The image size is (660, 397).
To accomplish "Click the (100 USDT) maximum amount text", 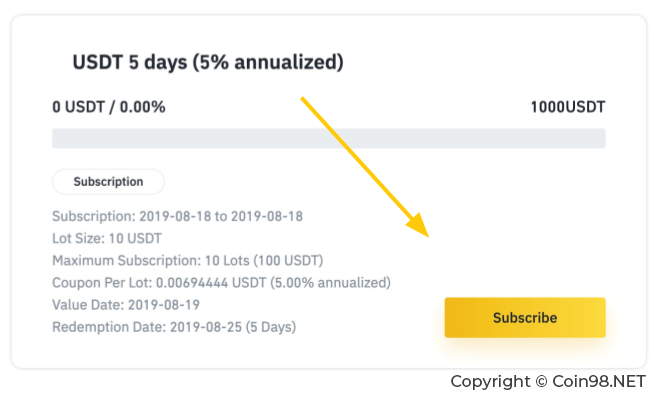I will 288,261.
